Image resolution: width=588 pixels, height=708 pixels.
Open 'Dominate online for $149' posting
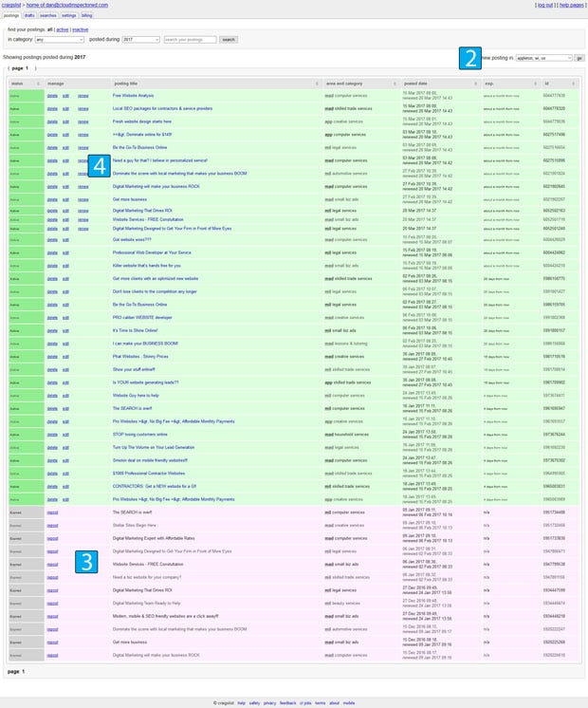click(x=142, y=135)
